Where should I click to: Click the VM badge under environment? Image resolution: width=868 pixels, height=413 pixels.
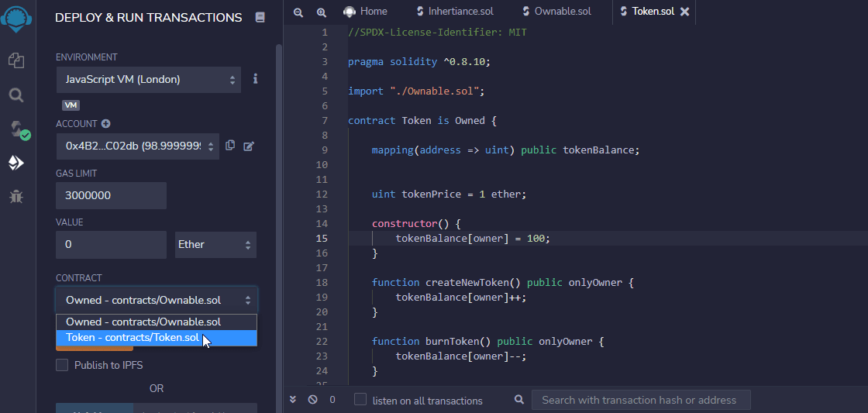[x=71, y=105]
